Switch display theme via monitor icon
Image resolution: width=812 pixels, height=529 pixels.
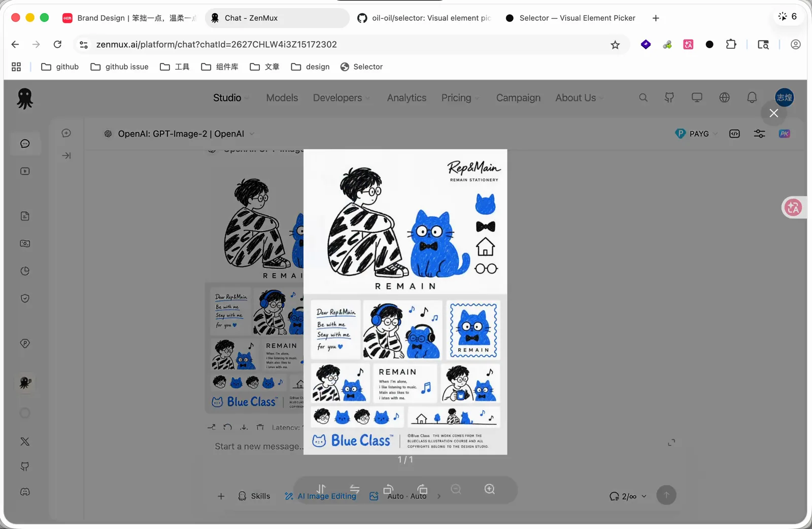[697, 97]
